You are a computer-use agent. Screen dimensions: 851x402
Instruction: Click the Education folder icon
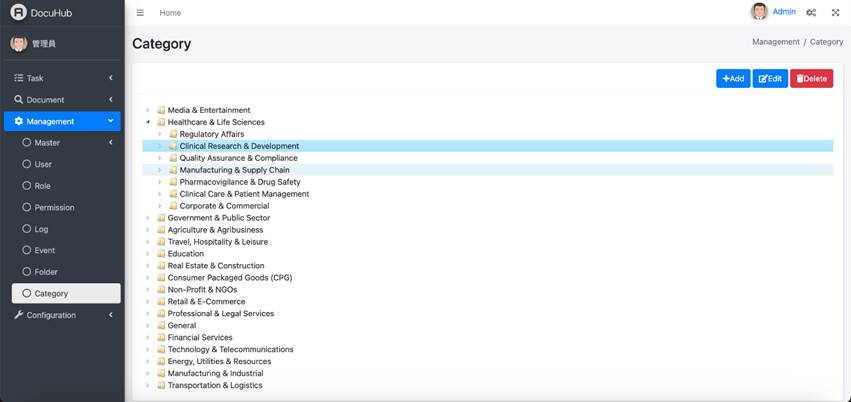point(161,253)
